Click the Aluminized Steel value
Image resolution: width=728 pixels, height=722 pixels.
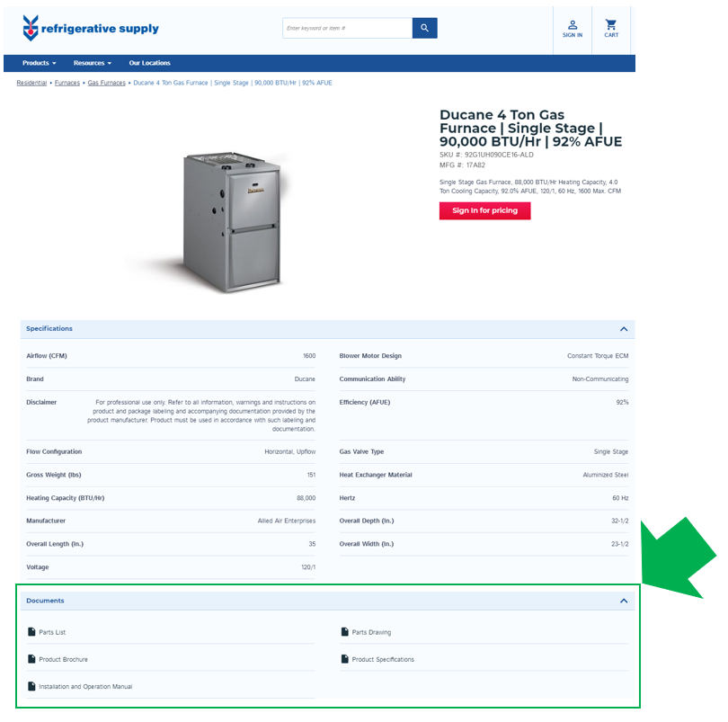(606, 475)
